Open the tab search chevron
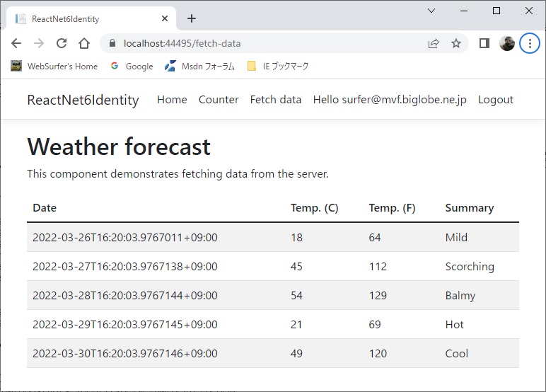Viewport: 546px width, 392px height. [431, 11]
